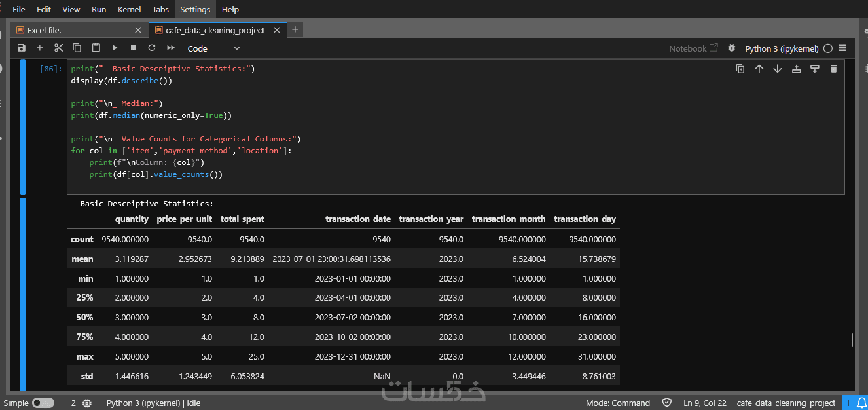Screen dimensions: 868x410
Task: Open the notebook toolbar hamburger menu icon
Action: [842, 48]
